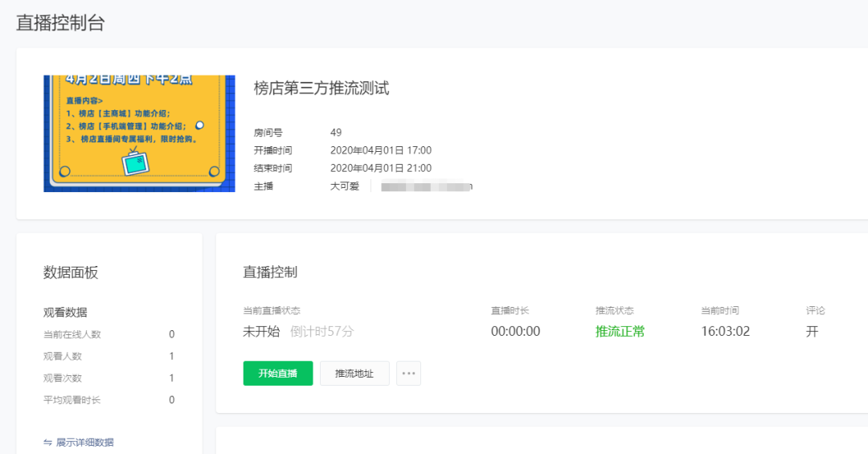868x454 pixels.
Task: Click the 当前直播状态 label
Action: [x=272, y=311]
